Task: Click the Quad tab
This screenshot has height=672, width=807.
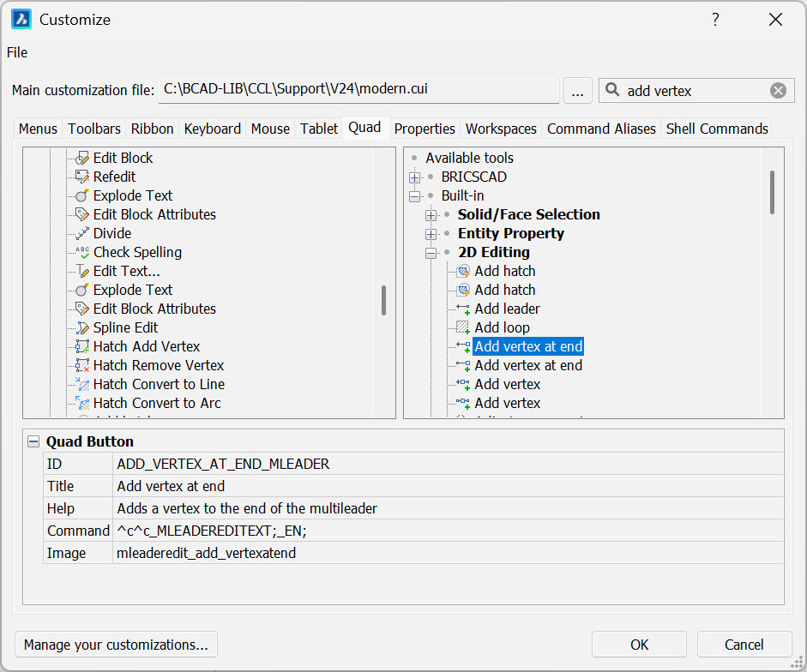Action: point(364,128)
